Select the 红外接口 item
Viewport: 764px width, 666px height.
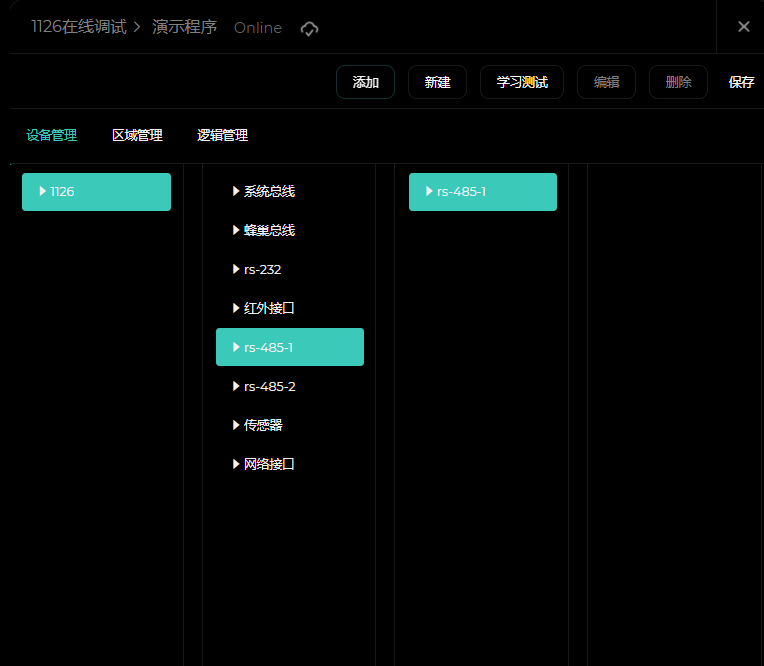pos(269,308)
